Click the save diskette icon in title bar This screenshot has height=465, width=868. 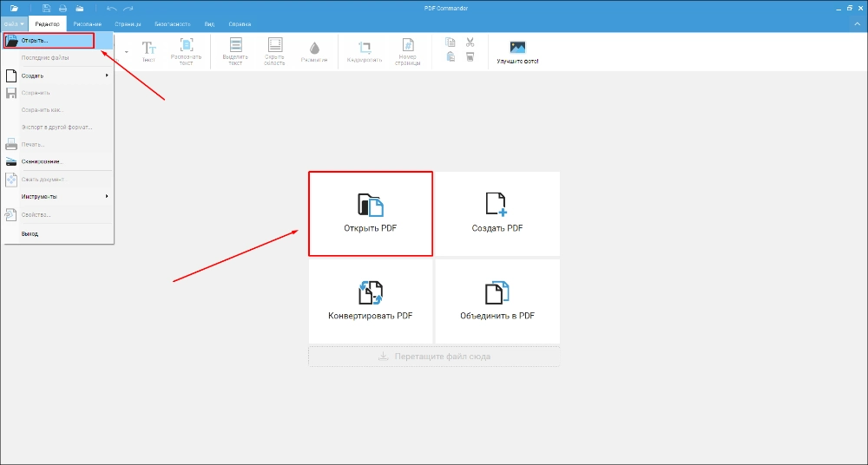tap(47, 9)
